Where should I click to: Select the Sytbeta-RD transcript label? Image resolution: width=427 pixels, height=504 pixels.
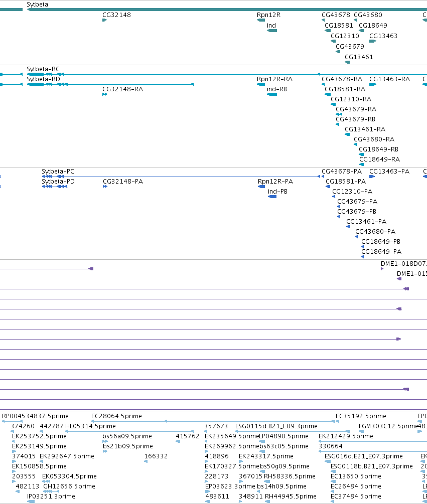click(43, 79)
